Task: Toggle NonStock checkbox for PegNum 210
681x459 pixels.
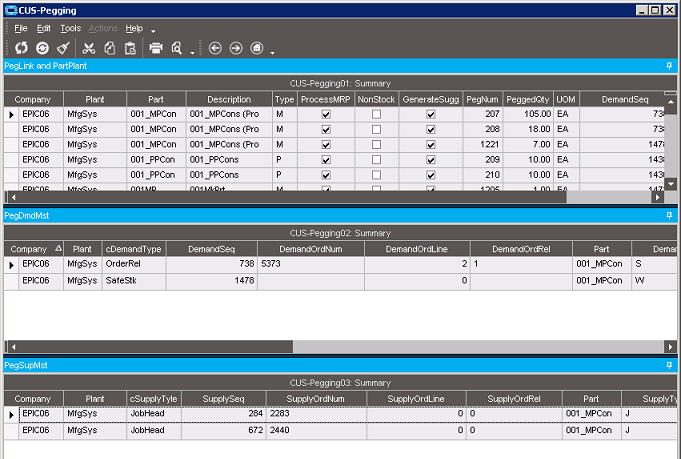Action: [377, 175]
